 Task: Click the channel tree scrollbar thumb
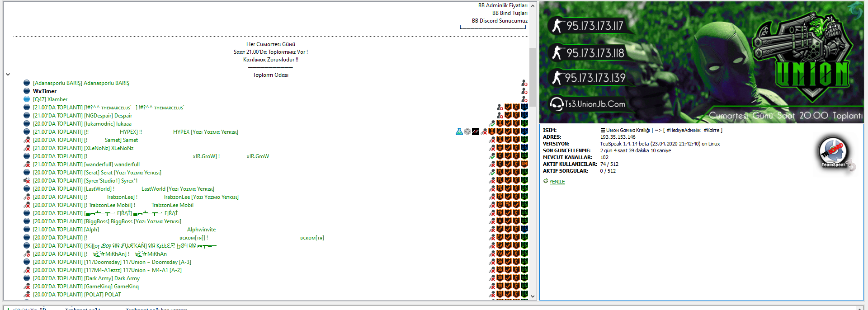click(533, 77)
